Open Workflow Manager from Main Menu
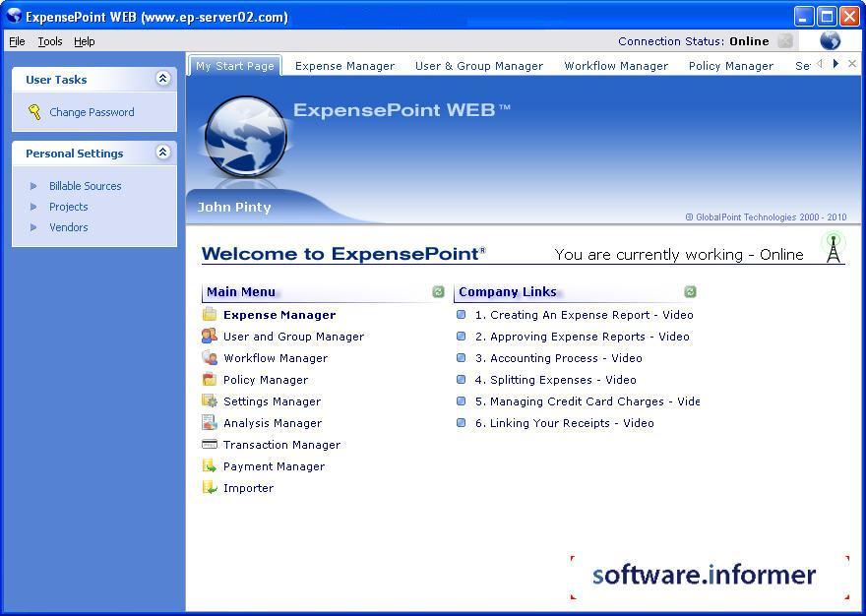The width and height of the screenshot is (866, 616). coord(276,358)
